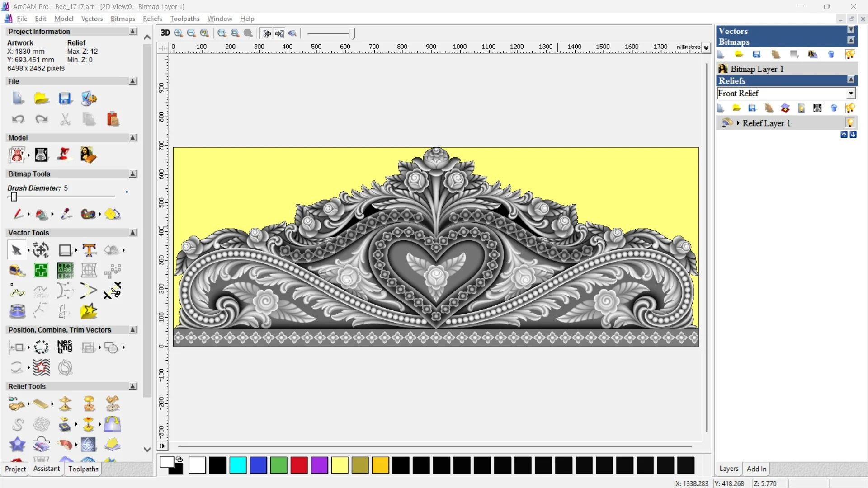Click the Undo arrow icon
Image resolution: width=868 pixels, height=488 pixels.
[18, 119]
